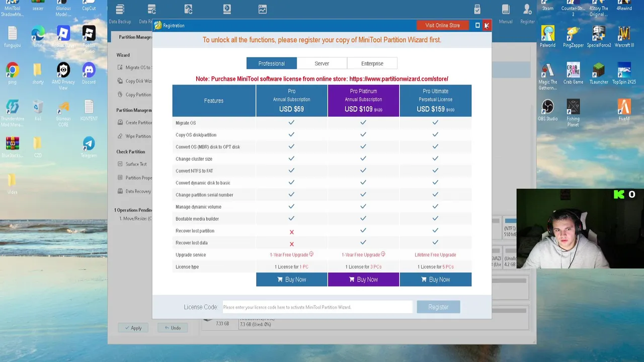
Task: Click the Pro Platinum upgrade info icon
Action: click(x=383, y=254)
